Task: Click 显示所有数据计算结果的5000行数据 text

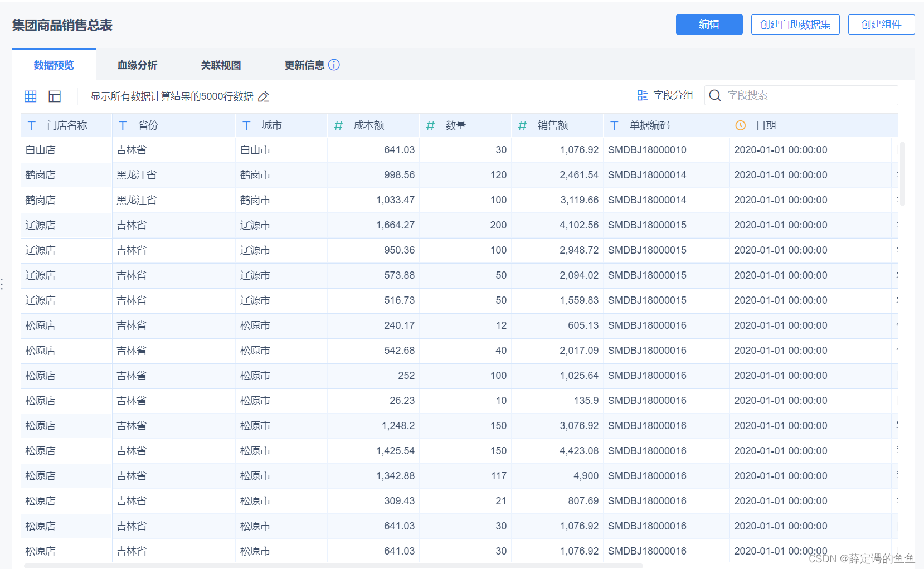Action: click(x=172, y=96)
